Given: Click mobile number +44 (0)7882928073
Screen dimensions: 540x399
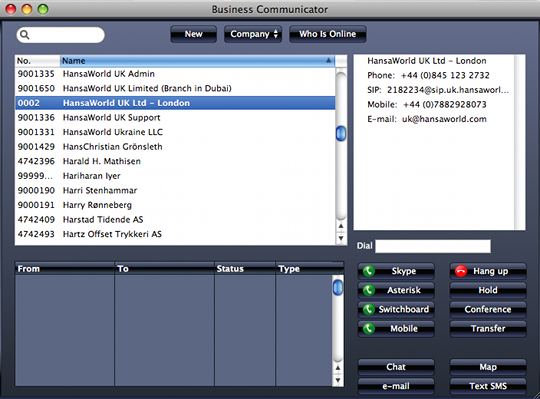Looking at the screenshot, I should click(x=445, y=105).
